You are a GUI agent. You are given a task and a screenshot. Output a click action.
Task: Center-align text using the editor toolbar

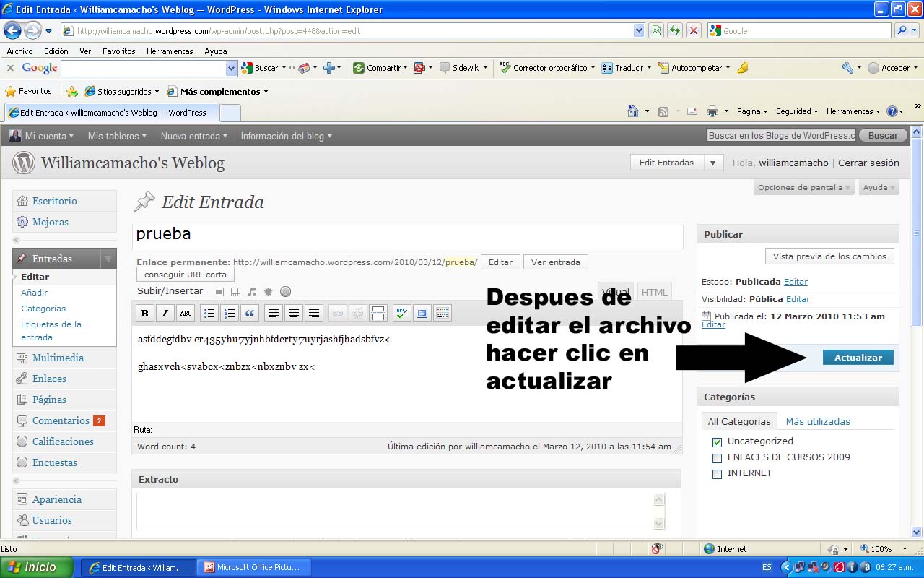[x=293, y=313]
